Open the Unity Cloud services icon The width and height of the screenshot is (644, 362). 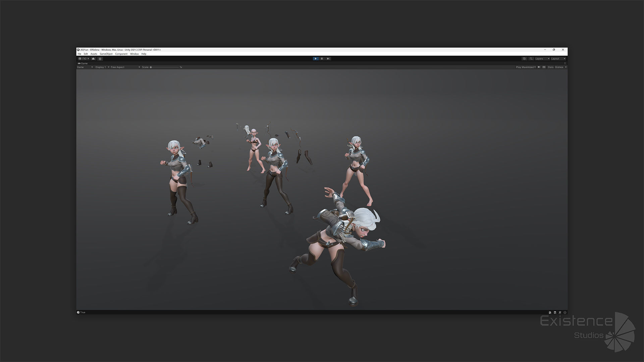click(93, 59)
